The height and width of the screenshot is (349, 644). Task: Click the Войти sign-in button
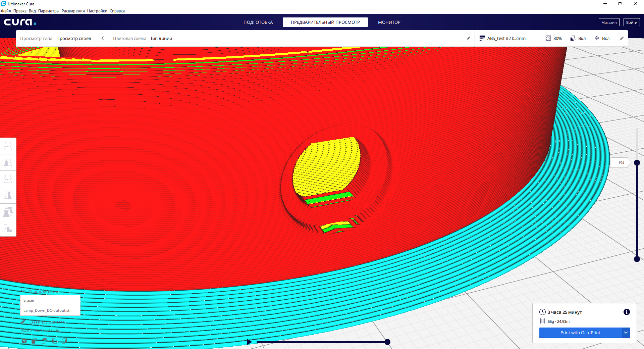click(631, 22)
